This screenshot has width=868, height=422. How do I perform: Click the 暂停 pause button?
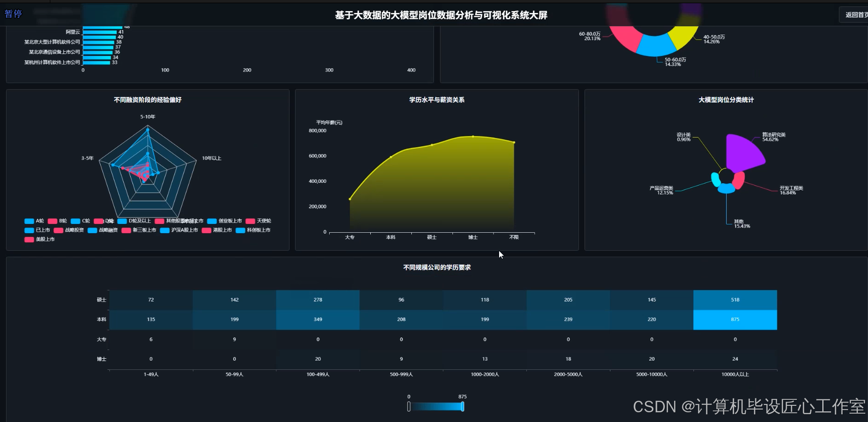[13, 14]
